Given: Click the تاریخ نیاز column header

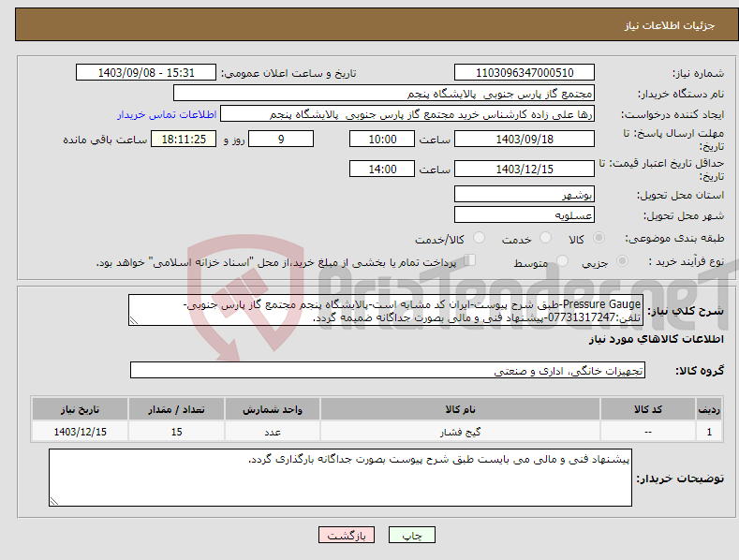Looking at the screenshot, I should pos(80,409).
